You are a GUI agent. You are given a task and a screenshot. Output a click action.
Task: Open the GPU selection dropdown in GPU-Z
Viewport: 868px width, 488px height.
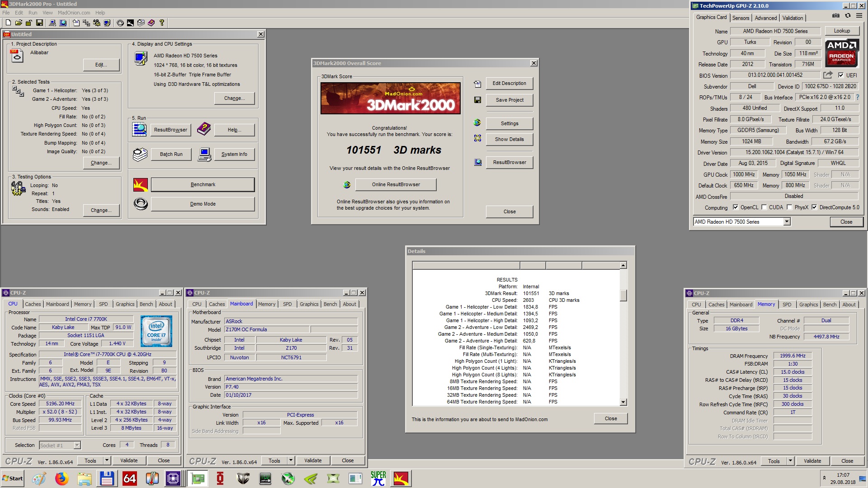click(x=787, y=221)
